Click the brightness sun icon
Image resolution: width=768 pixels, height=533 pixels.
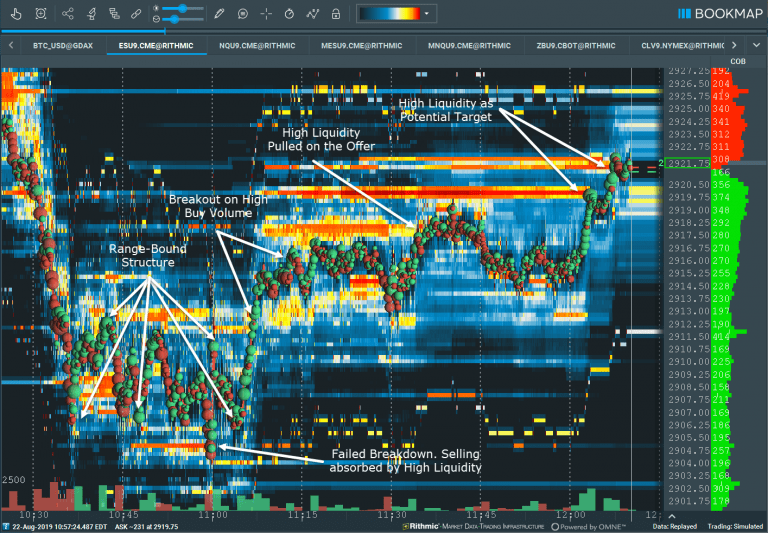[x=156, y=8]
